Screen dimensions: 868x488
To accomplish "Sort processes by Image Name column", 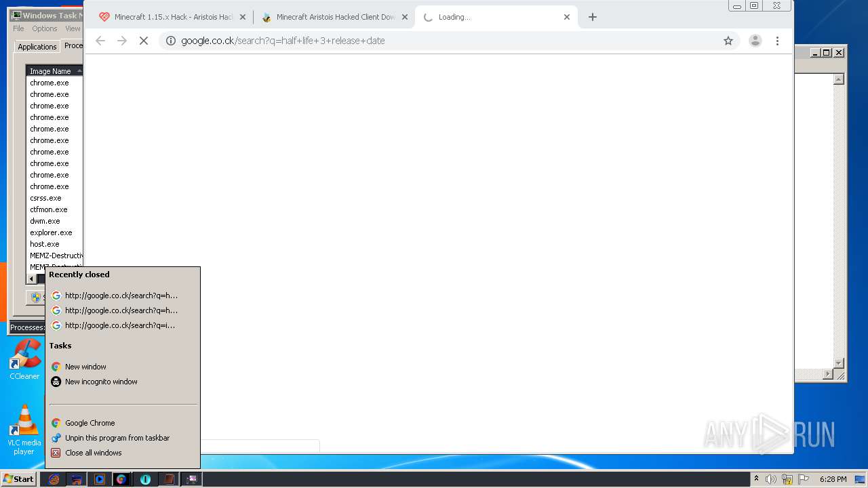I will pyautogui.click(x=54, y=71).
